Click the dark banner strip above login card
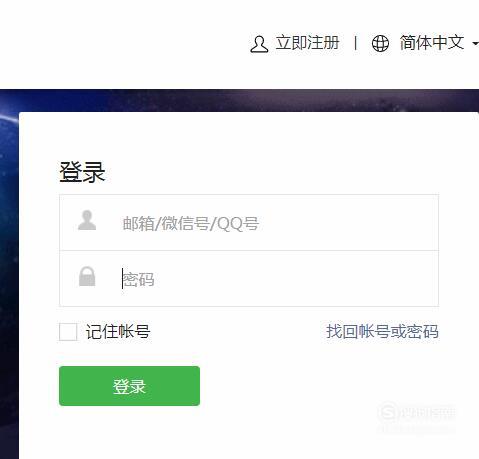Viewport: 479px width, 459px height. click(x=239, y=100)
